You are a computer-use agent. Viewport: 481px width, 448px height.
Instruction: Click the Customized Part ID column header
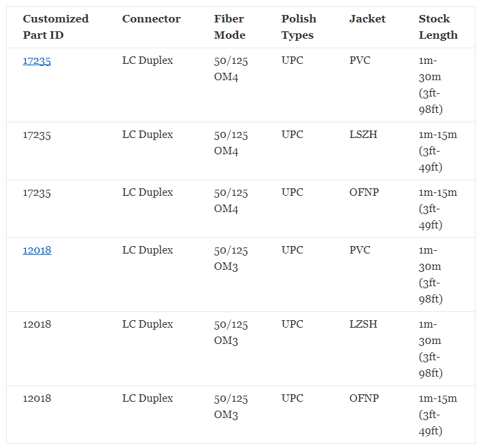[x=56, y=27]
